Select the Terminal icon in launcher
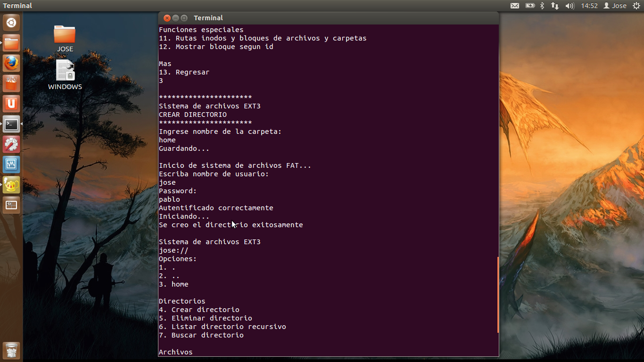This screenshot has width=644, height=362. pyautogui.click(x=11, y=124)
